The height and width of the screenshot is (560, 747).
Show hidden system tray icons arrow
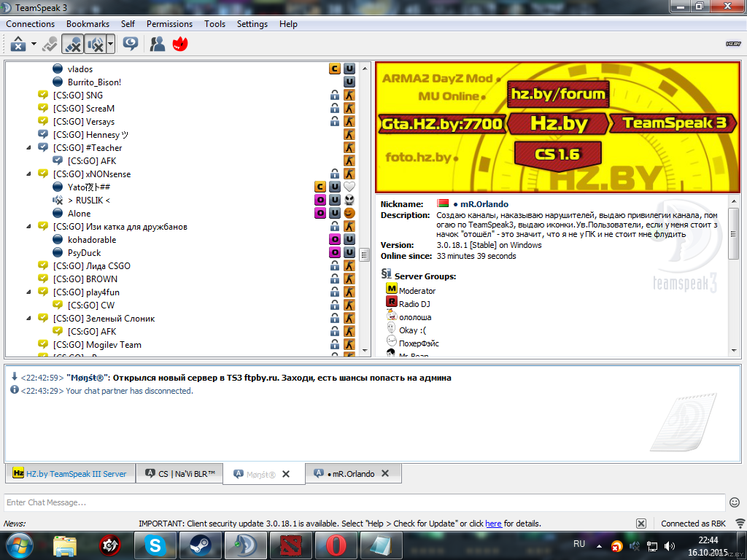click(600, 546)
